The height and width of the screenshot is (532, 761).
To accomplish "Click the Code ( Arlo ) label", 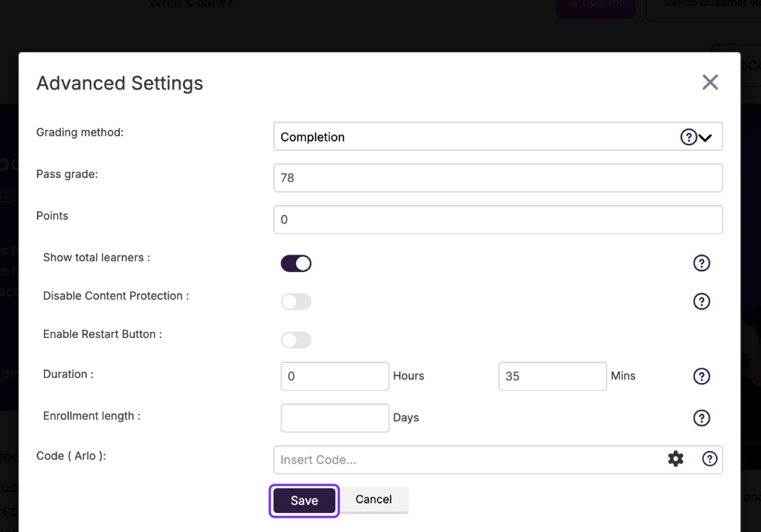I will [71, 456].
